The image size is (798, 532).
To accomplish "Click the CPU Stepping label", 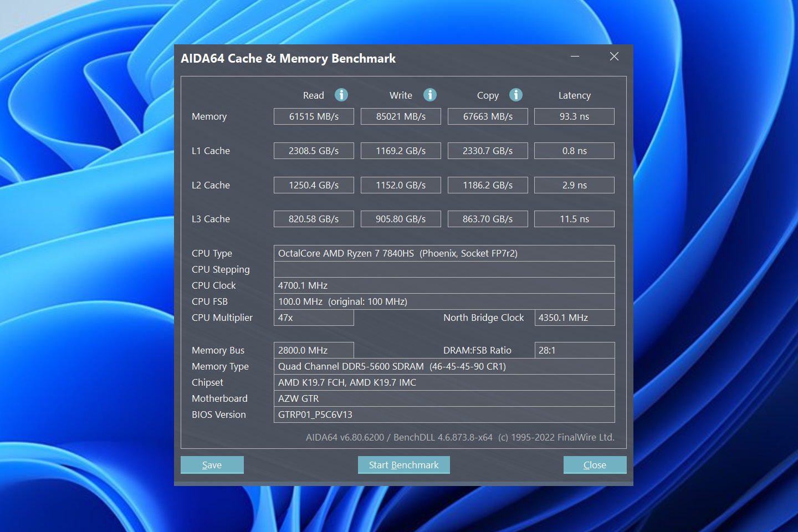I will coord(221,269).
